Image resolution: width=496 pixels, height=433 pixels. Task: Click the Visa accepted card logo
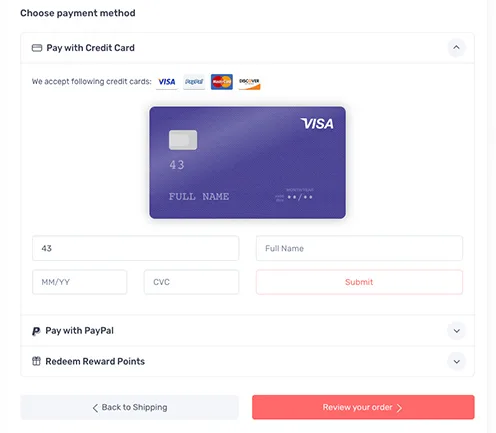[x=167, y=82]
